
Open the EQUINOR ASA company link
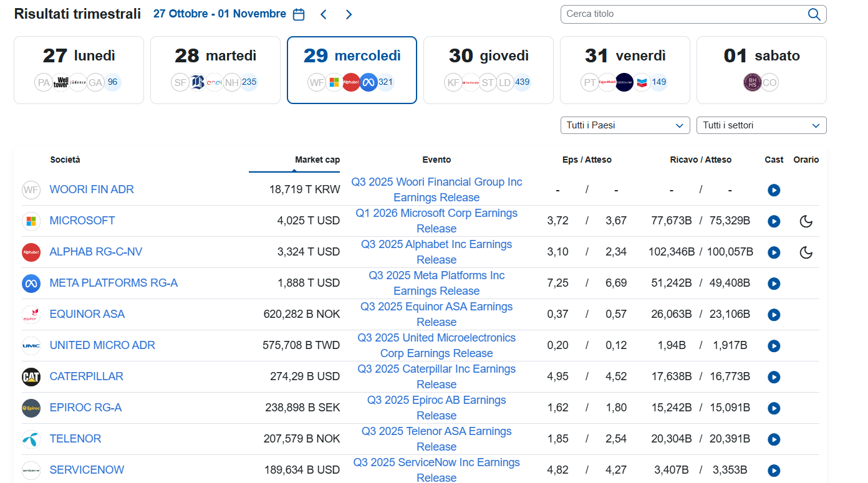(x=87, y=314)
